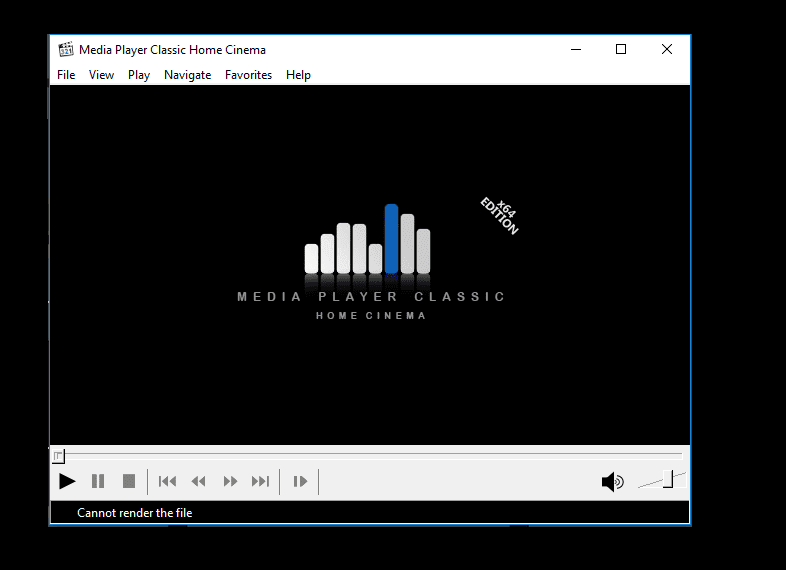Click the 'Cannot render the file' status text

tap(134, 513)
